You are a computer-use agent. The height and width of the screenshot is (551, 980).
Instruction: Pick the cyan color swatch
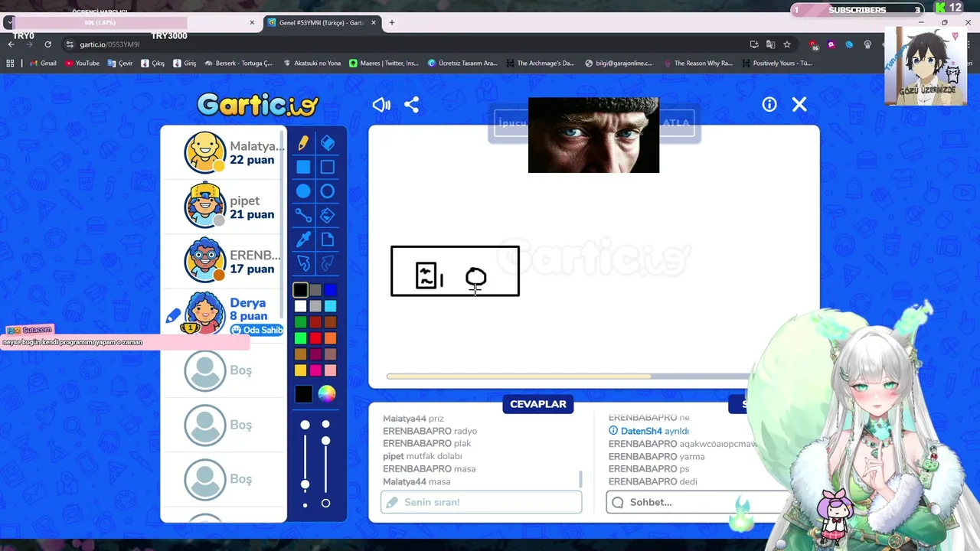click(x=330, y=306)
